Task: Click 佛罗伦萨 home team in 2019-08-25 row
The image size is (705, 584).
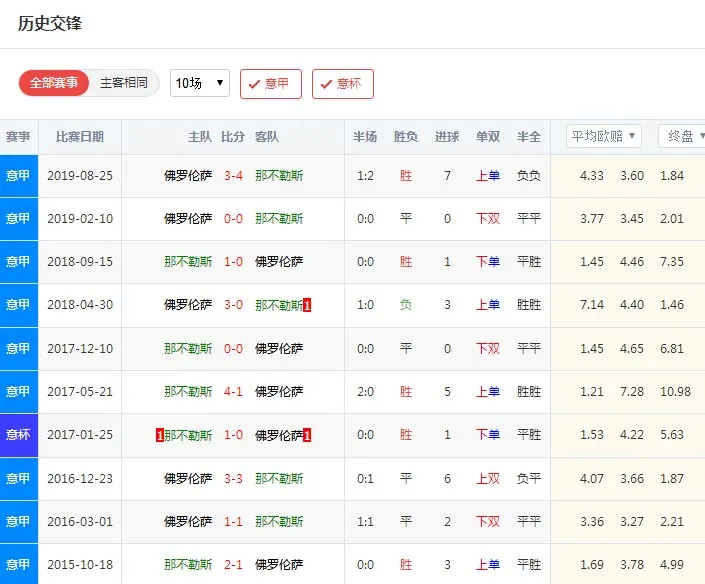Action: [x=188, y=176]
